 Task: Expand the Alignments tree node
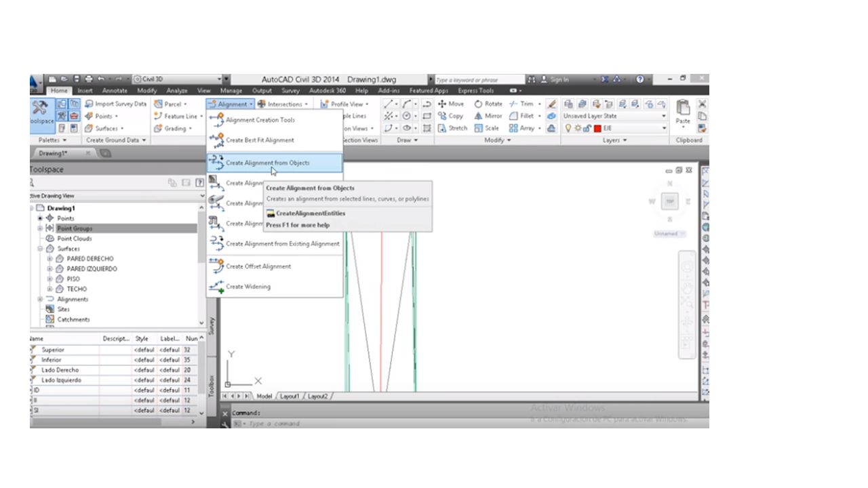40,299
